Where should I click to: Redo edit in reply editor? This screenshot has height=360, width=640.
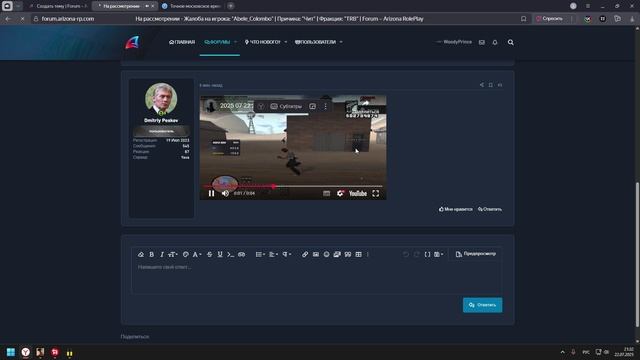[x=416, y=254]
